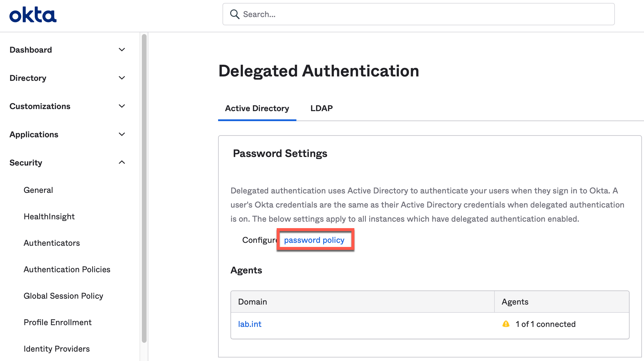
Task: Switch to the LDAP tab
Action: (321, 108)
